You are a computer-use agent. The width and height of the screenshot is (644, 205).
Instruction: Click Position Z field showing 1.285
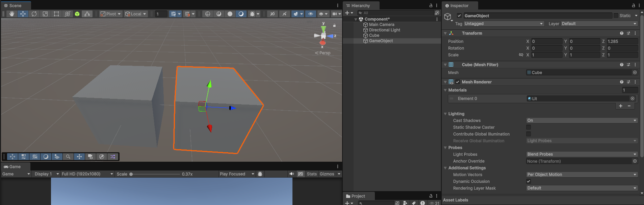click(622, 41)
